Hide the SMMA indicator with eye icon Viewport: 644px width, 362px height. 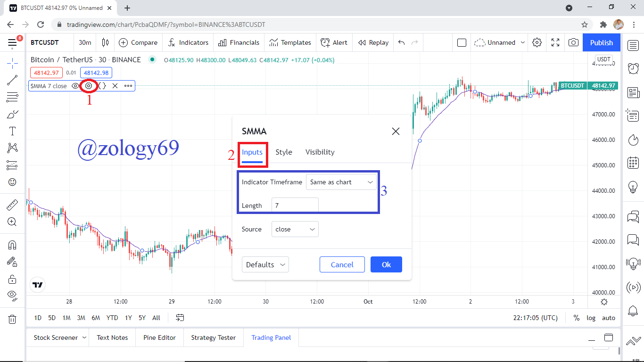click(75, 86)
